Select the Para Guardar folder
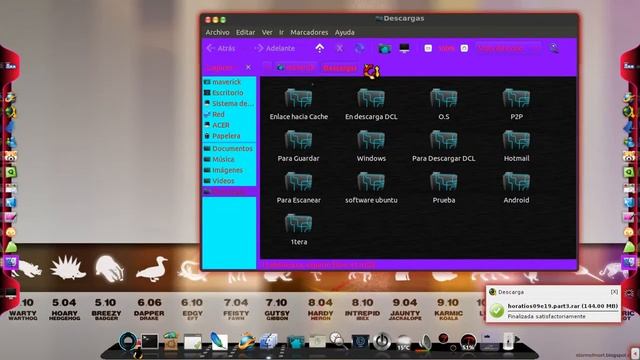 click(x=298, y=146)
